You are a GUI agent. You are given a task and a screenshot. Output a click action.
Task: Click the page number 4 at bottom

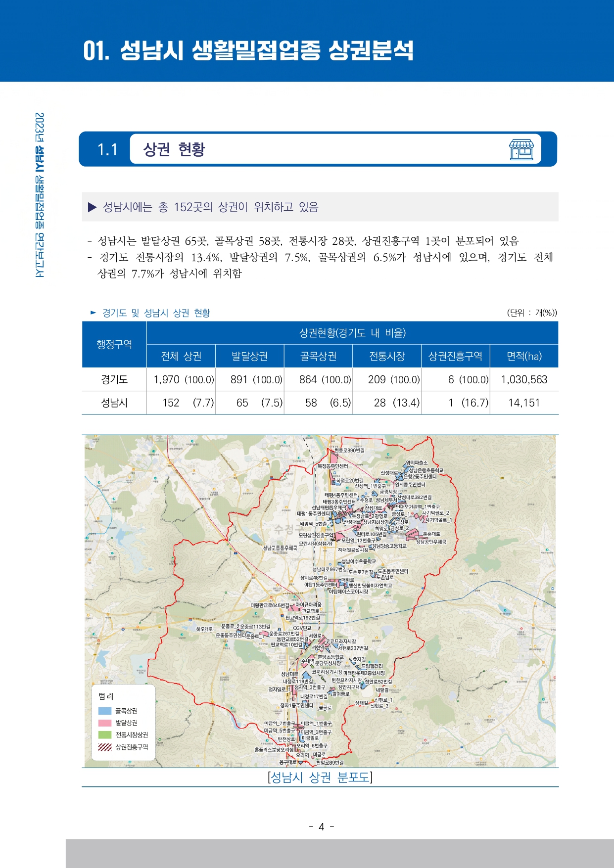pos(321,827)
